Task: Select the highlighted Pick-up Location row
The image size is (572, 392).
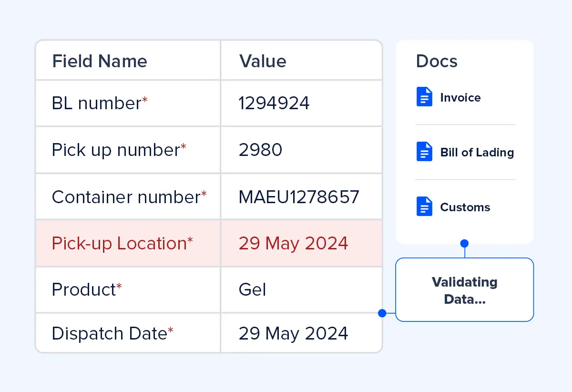Action: (x=208, y=243)
